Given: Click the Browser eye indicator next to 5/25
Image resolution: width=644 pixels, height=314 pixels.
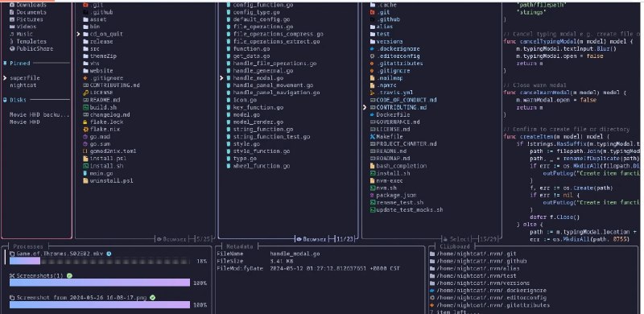Looking at the screenshot, I should pos(172,239).
